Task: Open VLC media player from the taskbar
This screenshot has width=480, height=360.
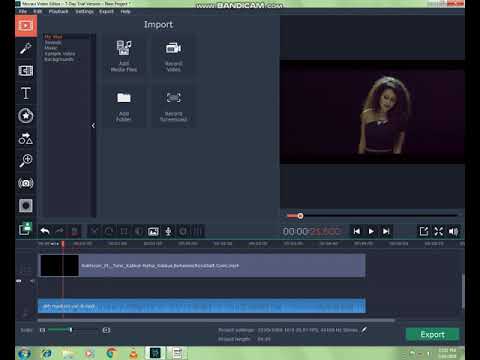Action: click(133, 353)
